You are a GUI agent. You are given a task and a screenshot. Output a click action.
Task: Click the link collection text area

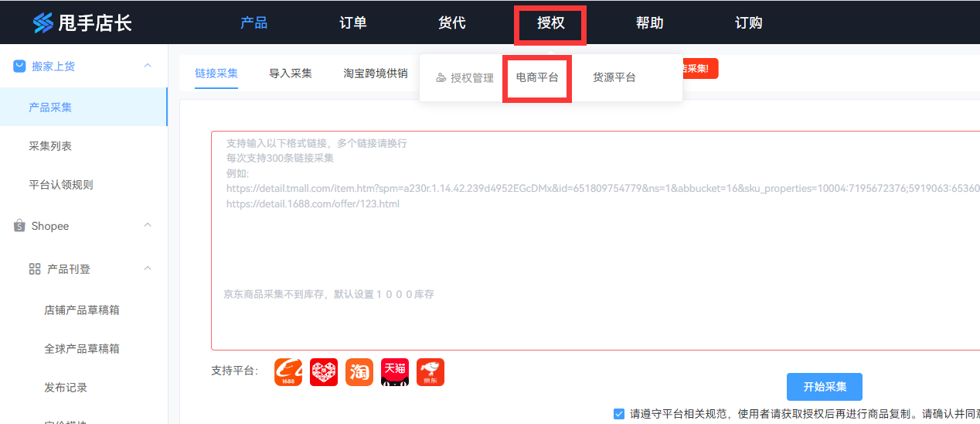click(x=595, y=248)
